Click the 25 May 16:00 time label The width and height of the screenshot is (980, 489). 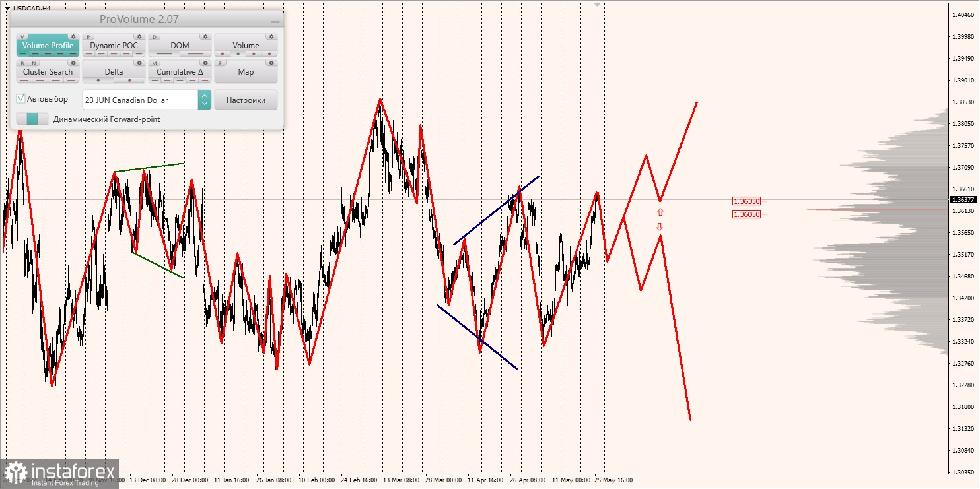[x=613, y=480]
